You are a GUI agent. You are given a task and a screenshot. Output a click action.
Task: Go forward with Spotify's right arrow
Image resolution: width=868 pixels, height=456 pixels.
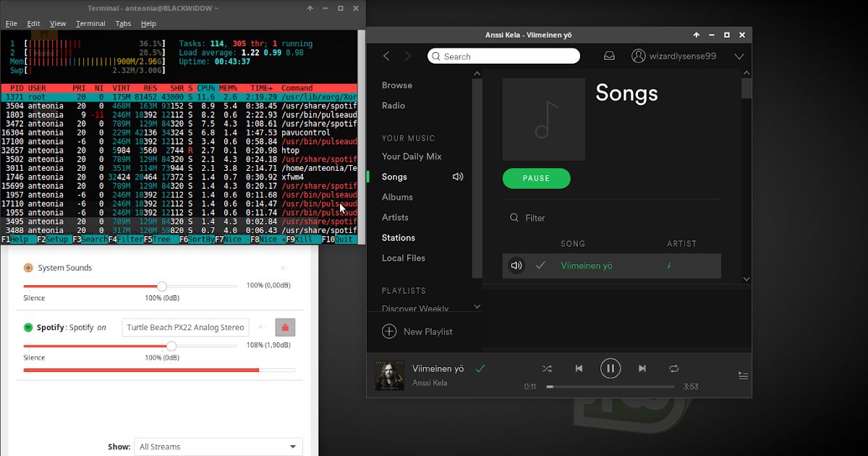click(407, 56)
